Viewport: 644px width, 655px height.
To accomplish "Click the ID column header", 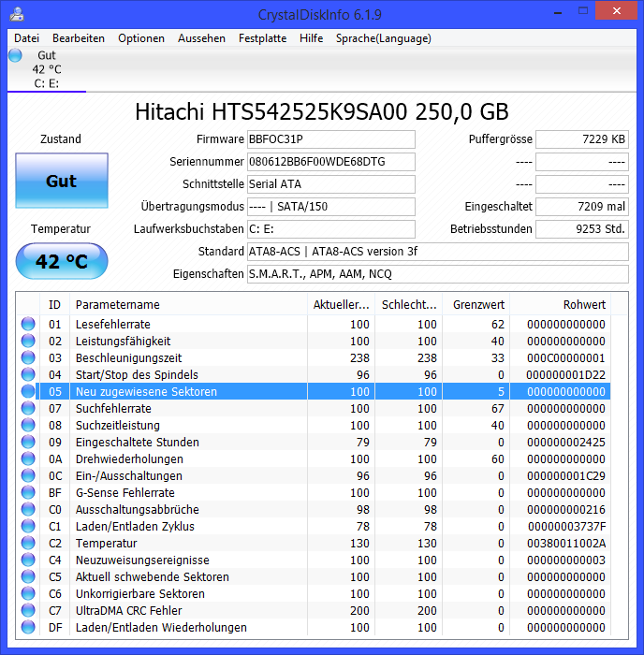I will [54, 304].
